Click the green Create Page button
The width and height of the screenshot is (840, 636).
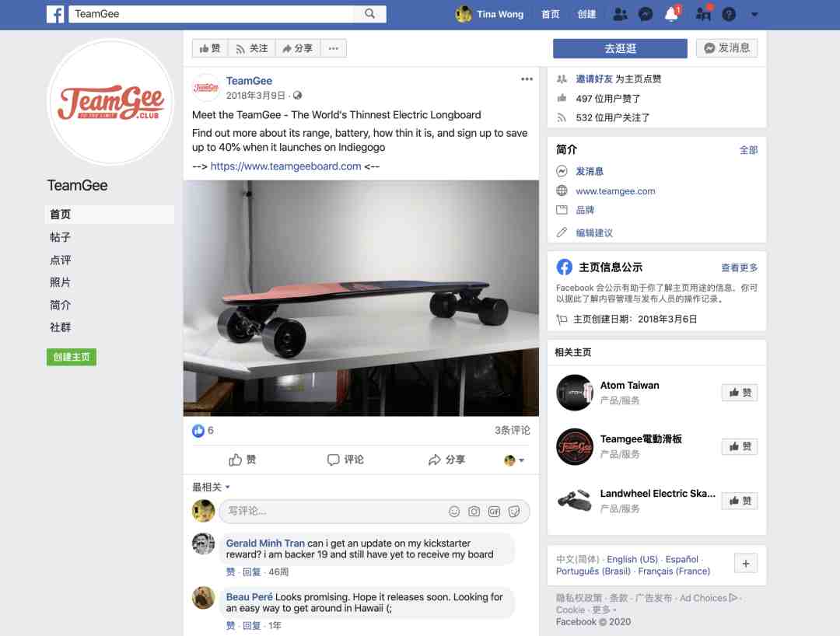(x=72, y=357)
